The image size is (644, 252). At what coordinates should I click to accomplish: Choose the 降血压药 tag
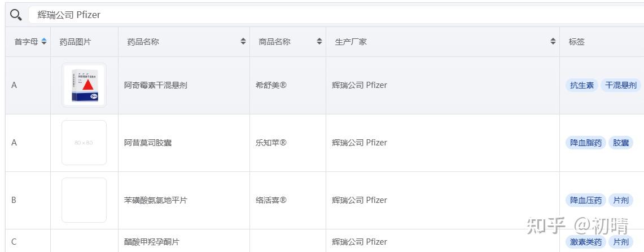(x=586, y=200)
